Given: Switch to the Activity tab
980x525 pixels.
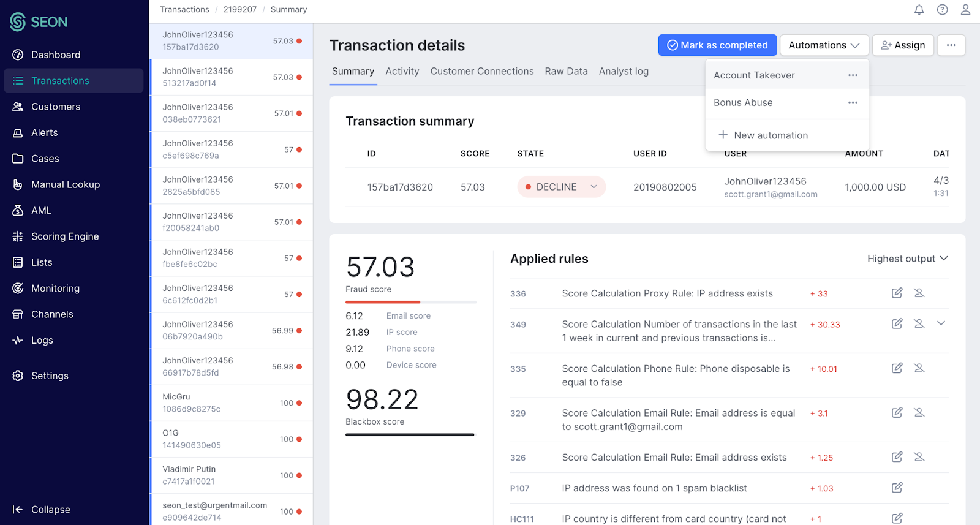Looking at the screenshot, I should click(402, 72).
